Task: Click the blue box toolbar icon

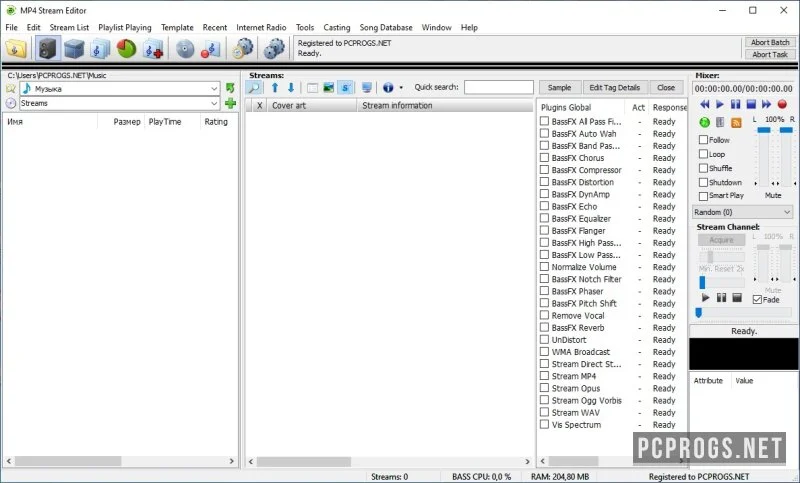Action: pyautogui.click(x=74, y=49)
